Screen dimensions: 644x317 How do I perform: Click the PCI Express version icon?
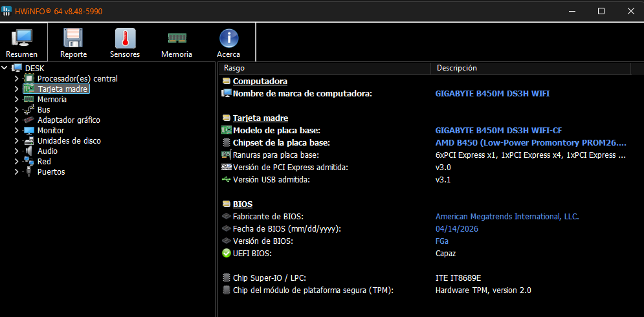pyautogui.click(x=227, y=167)
